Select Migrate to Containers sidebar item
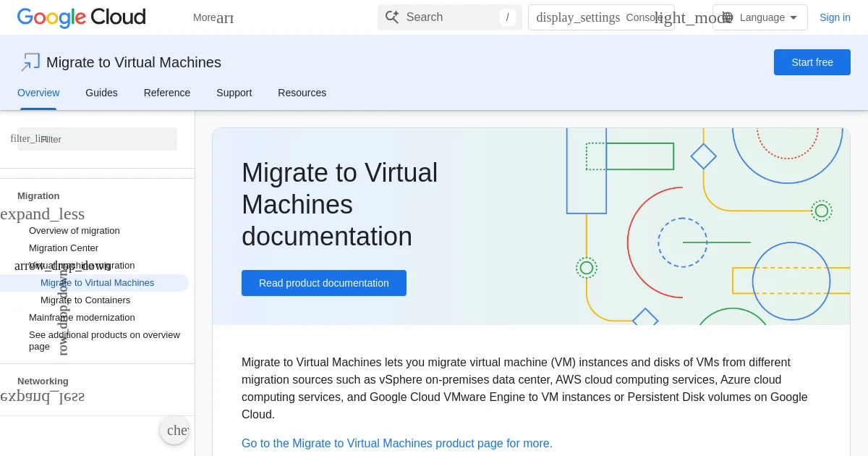868x456 pixels. click(x=85, y=300)
